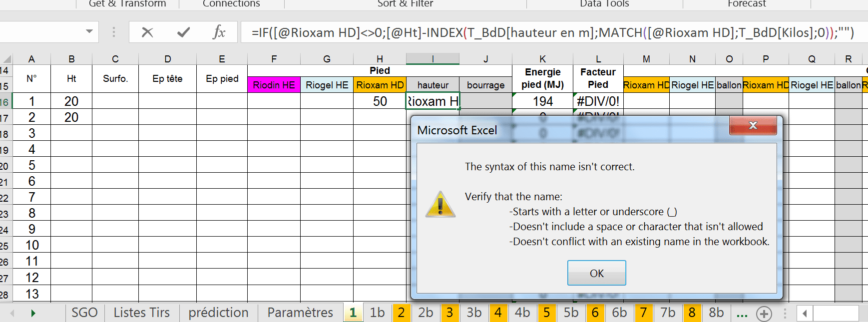
Task: Click the hauteur header cell
Action: click(x=433, y=85)
